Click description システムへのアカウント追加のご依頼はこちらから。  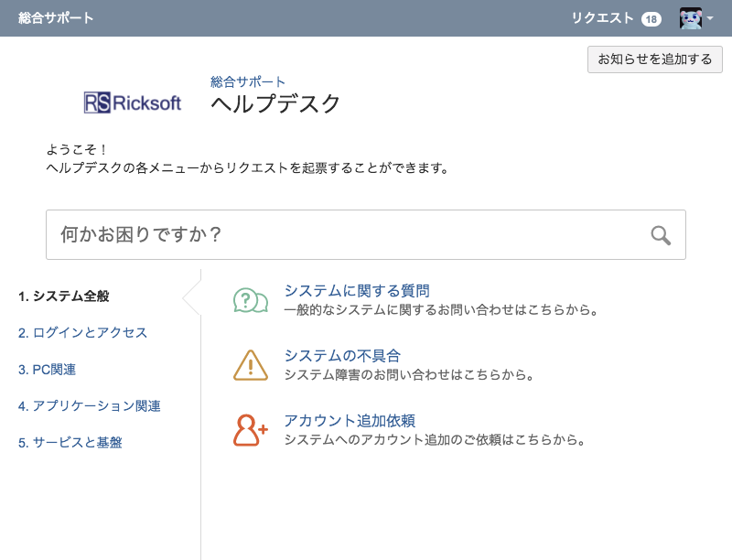pyautogui.click(x=436, y=439)
